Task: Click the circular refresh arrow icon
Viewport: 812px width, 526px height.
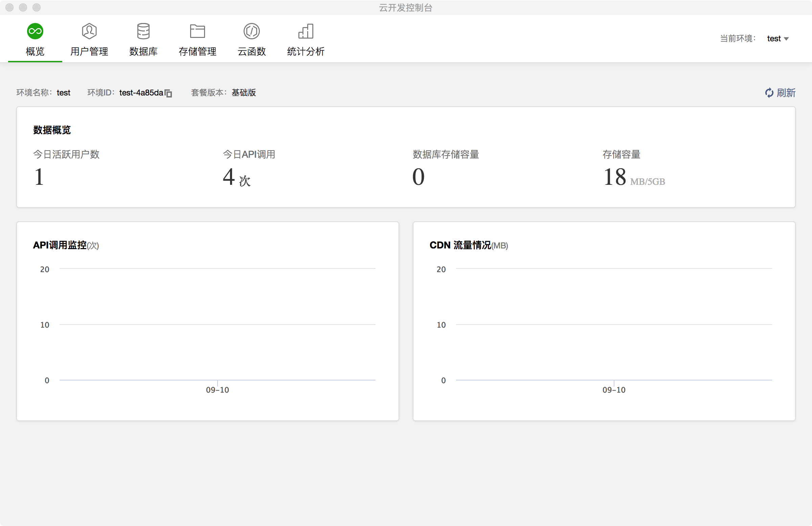Action: point(769,93)
